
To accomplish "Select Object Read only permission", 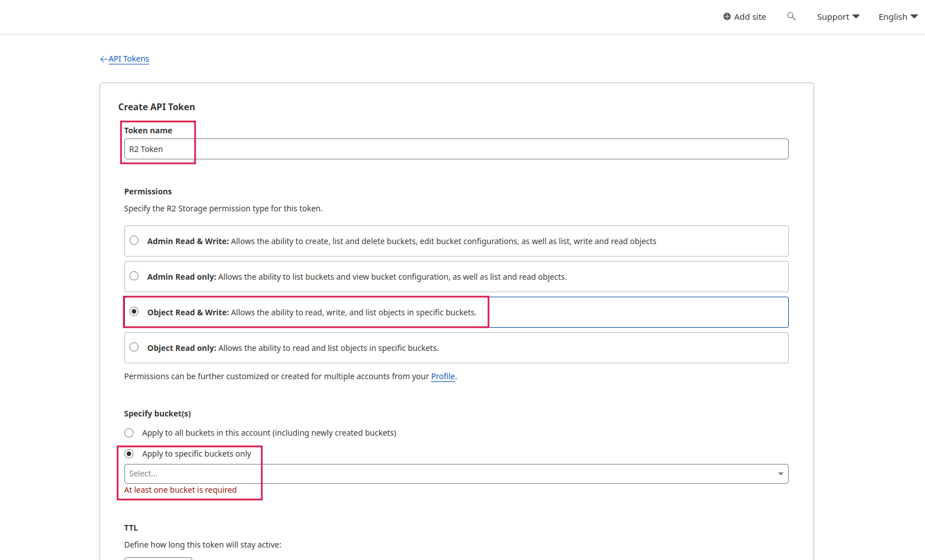I will [134, 347].
